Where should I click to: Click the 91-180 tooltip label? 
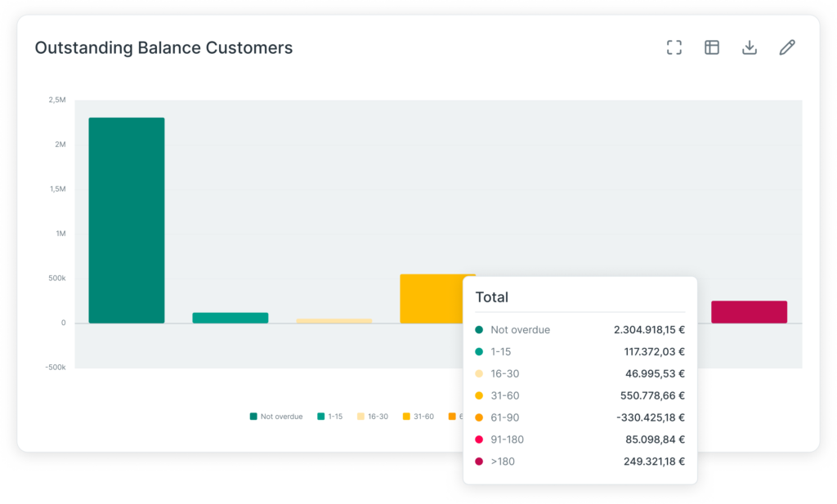[x=507, y=439]
